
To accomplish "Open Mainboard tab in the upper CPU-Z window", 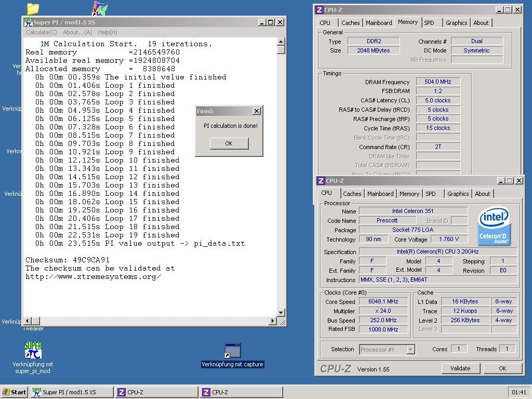I will tap(379, 23).
